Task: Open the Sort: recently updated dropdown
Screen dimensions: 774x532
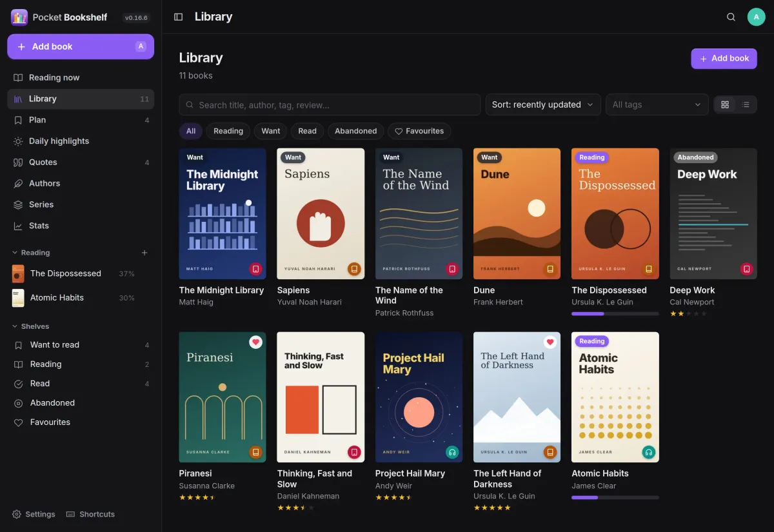Action: coord(543,104)
